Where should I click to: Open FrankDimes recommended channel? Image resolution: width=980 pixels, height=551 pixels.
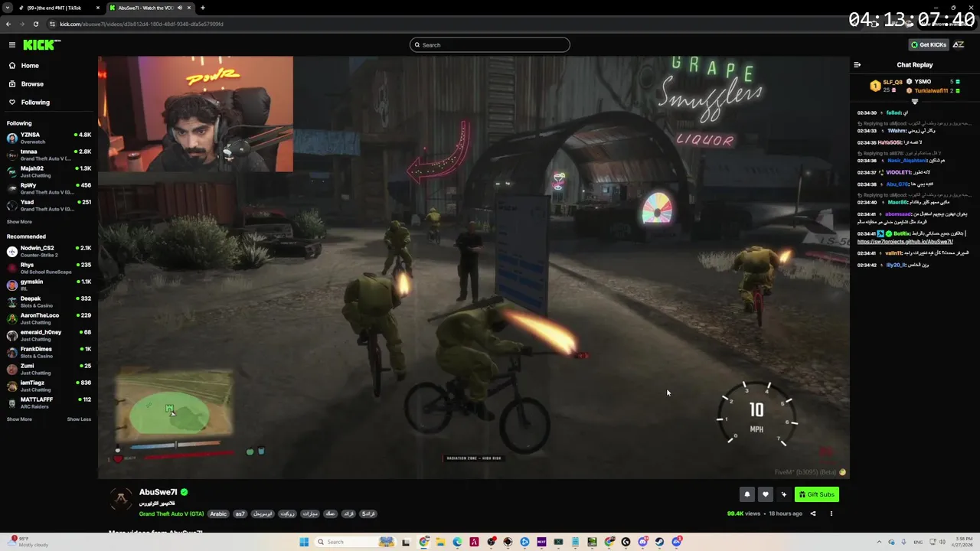tap(49, 352)
